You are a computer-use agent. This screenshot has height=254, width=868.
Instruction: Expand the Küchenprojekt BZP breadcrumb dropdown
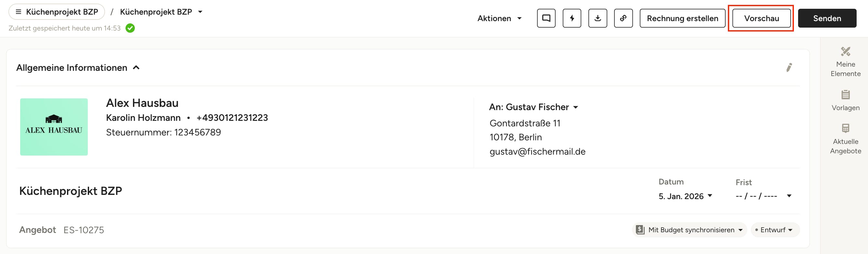point(200,12)
